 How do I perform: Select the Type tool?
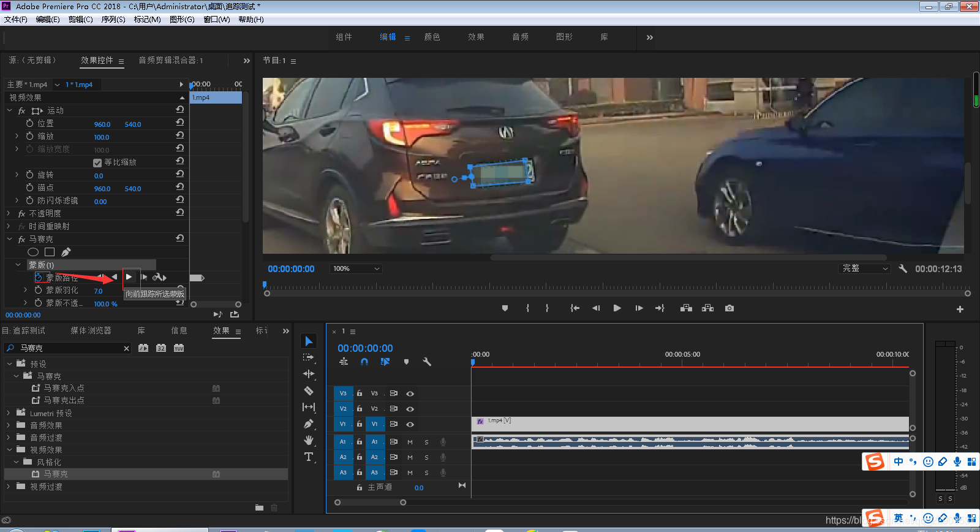pyautogui.click(x=309, y=457)
